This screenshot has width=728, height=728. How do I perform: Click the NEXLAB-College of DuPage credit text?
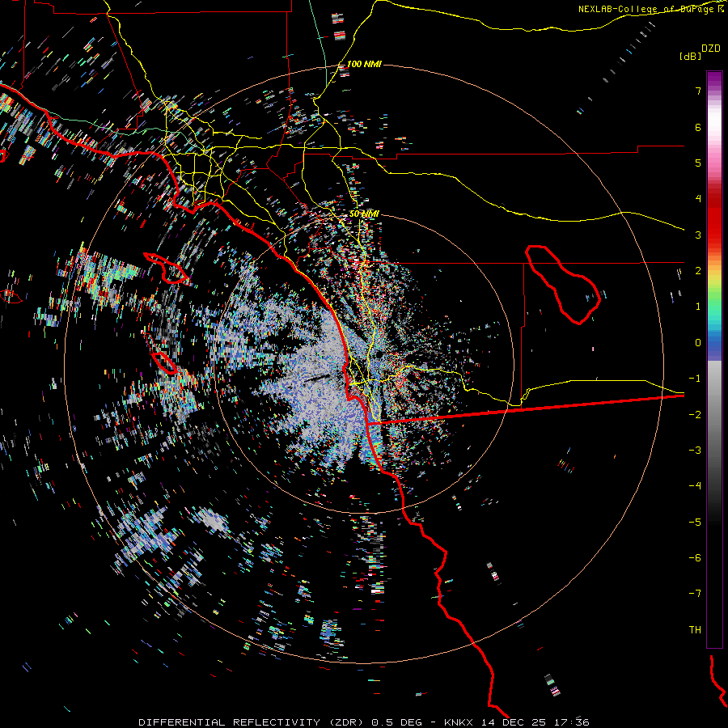[x=651, y=9]
